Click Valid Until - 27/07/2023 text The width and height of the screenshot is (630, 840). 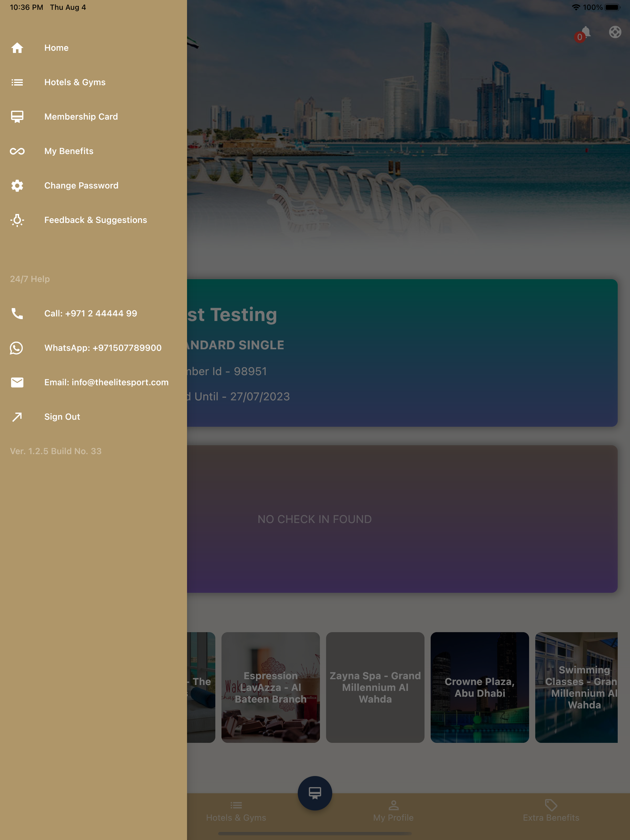pyautogui.click(x=238, y=396)
